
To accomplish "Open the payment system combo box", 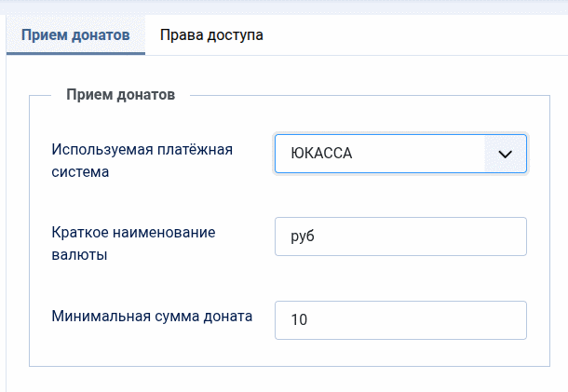I will pyautogui.click(x=400, y=155).
